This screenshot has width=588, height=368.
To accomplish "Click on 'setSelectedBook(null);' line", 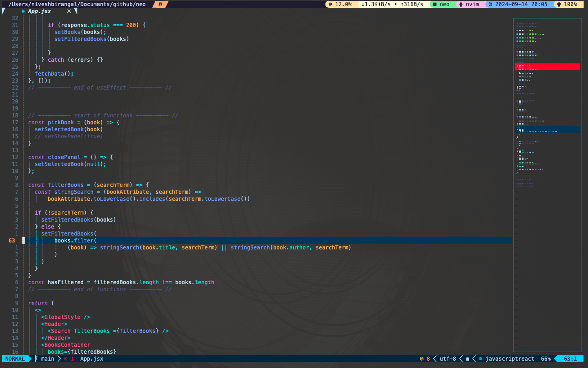I will 71,164.
